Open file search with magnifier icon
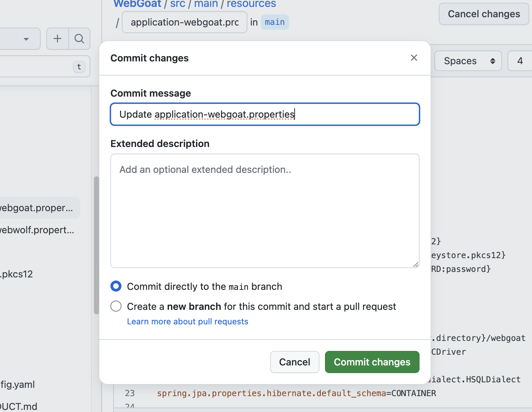The image size is (532, 412). tap(79, 39)
